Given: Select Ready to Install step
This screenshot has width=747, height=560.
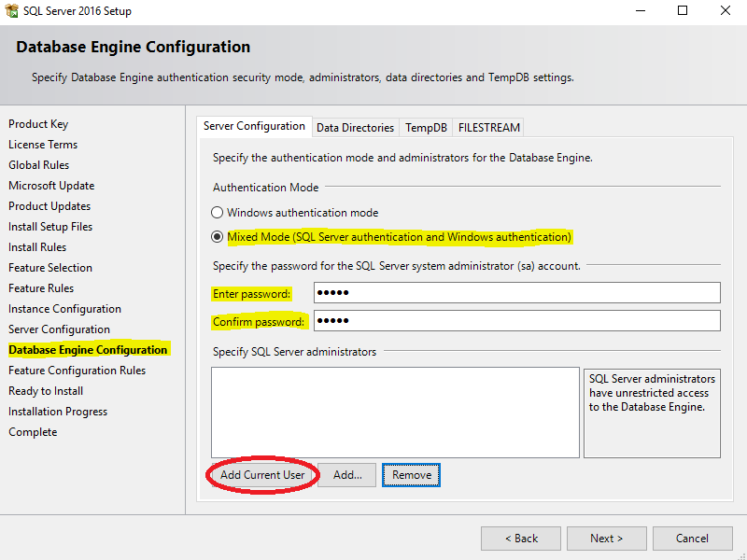Looking at the screenshot, I should tap(46, 391).
